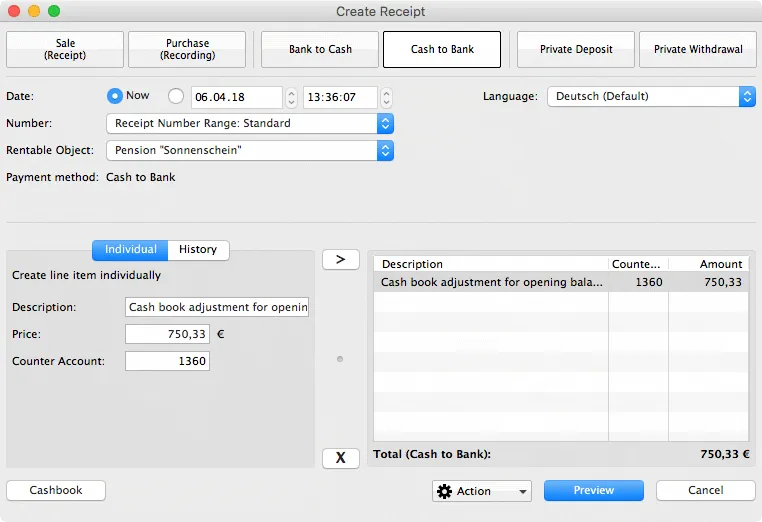The image size is (762, 522).
Task: Click the Description column header
Action: click(491, 264)
